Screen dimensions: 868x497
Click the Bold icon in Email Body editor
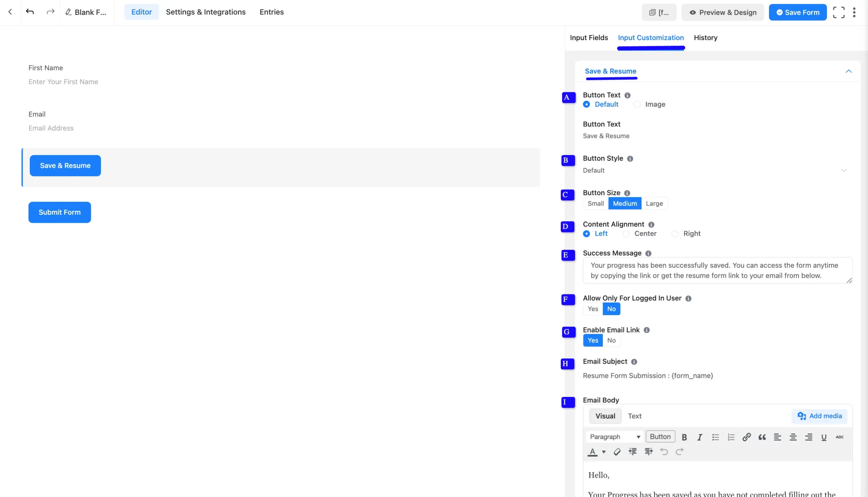[684, 437]
